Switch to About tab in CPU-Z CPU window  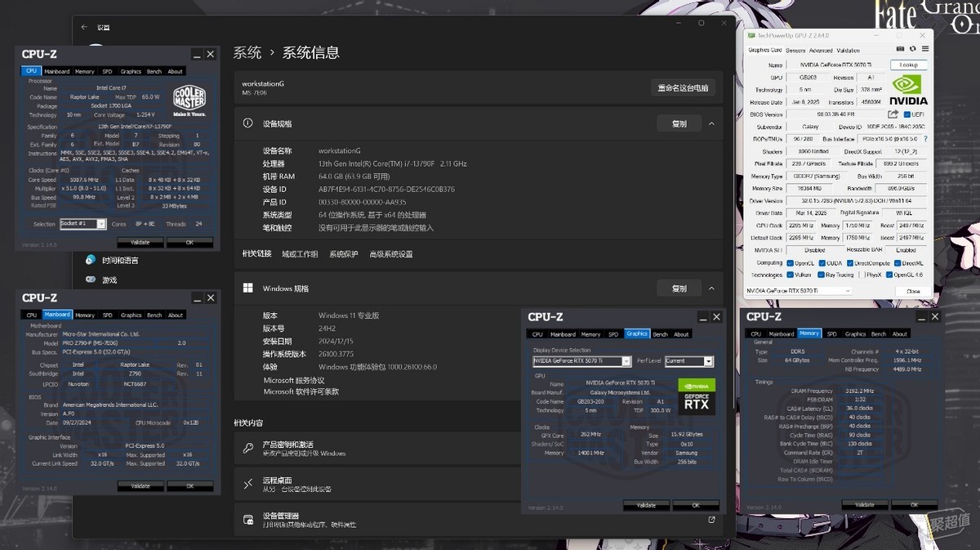176,71
